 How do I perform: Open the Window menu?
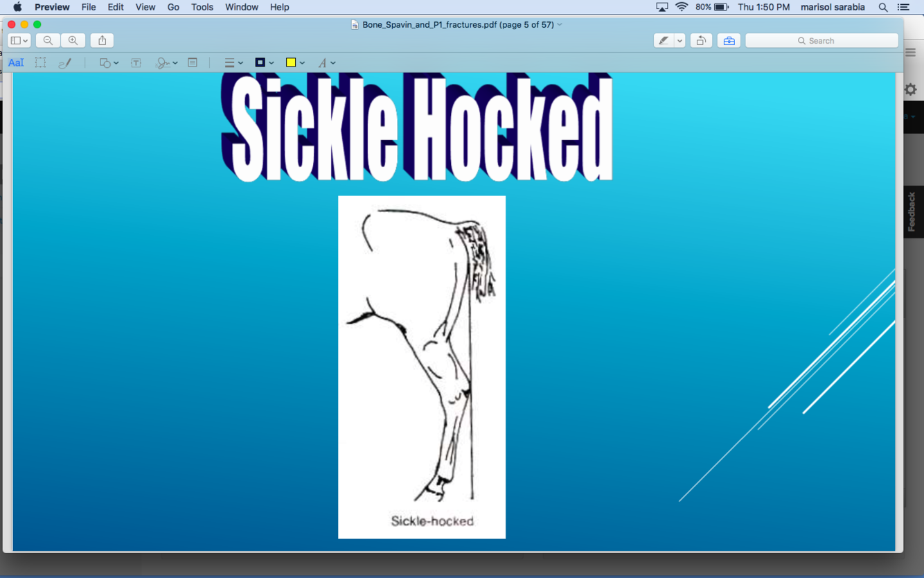242,7
